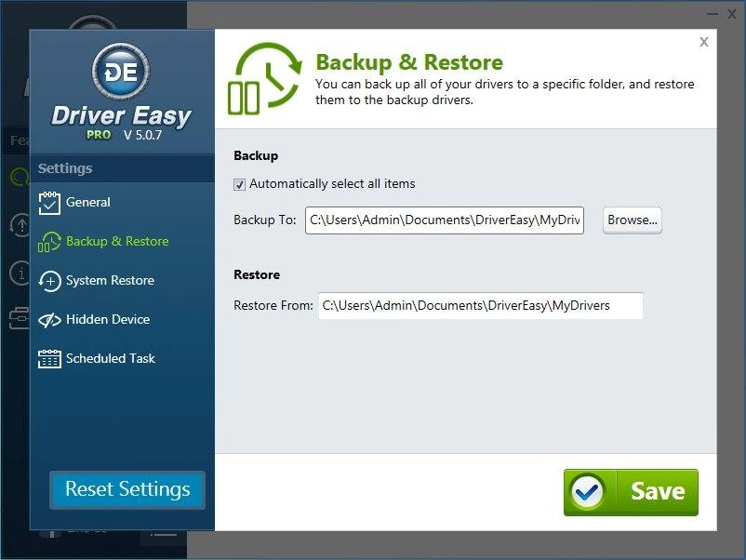Click the Backup & Restore page title
This screenshot has height=560, width=746.
coord(409,62)
